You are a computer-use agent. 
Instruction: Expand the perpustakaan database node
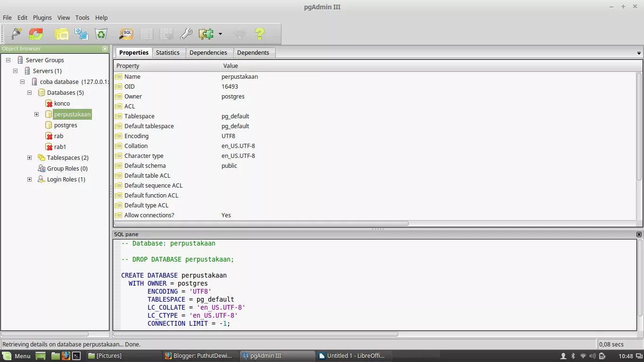tap(36, 114)
